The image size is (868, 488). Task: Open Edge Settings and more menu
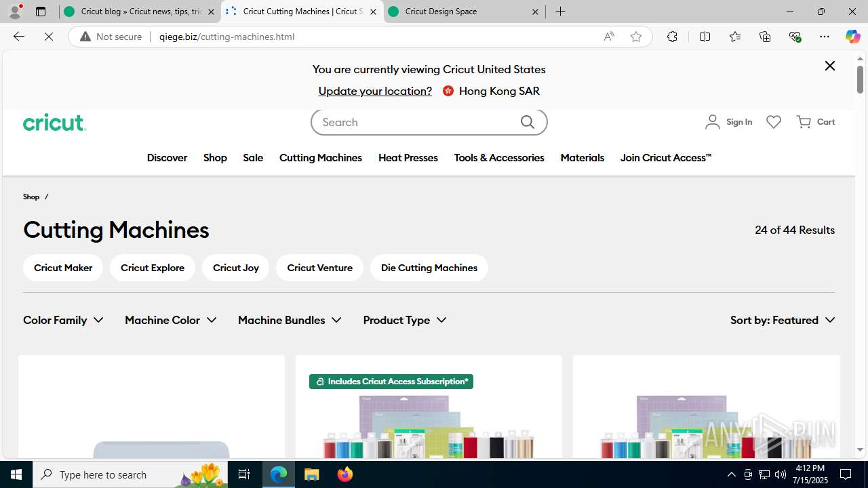point(825,37)
